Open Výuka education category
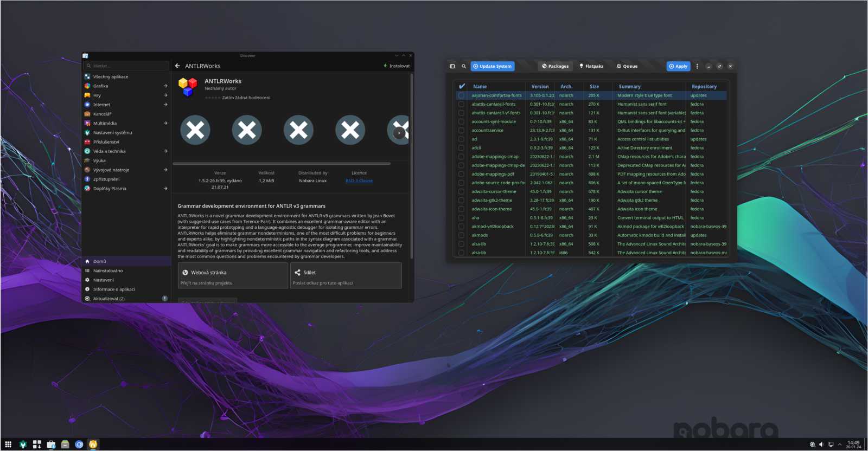 126,160
